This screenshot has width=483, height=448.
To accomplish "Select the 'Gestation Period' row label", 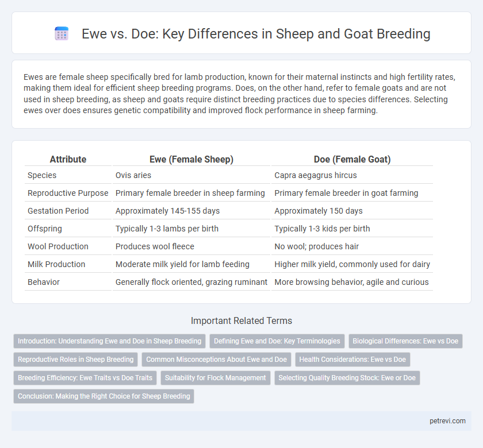I will click(x=58, y=211).
